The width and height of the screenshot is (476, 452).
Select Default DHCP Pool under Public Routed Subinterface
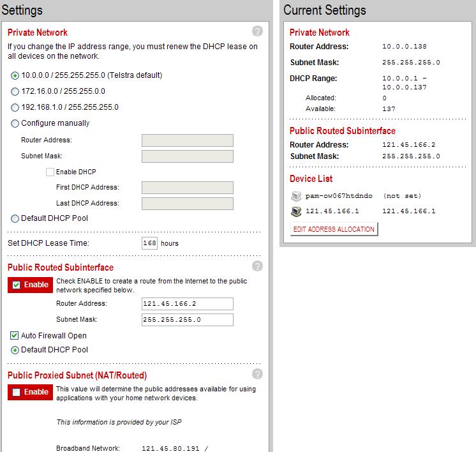15,350
